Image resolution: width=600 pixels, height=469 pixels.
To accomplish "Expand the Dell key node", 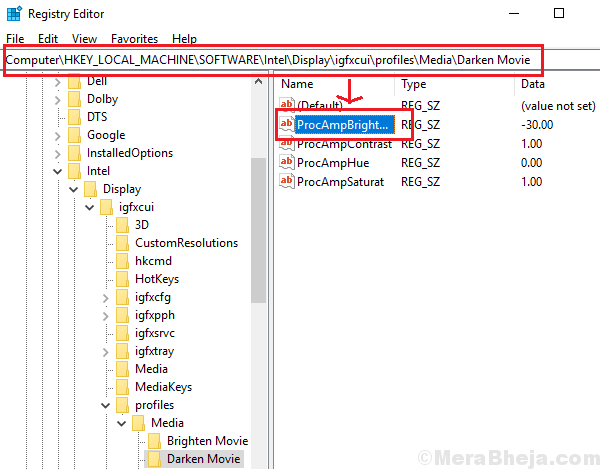I will pos(57,81).
